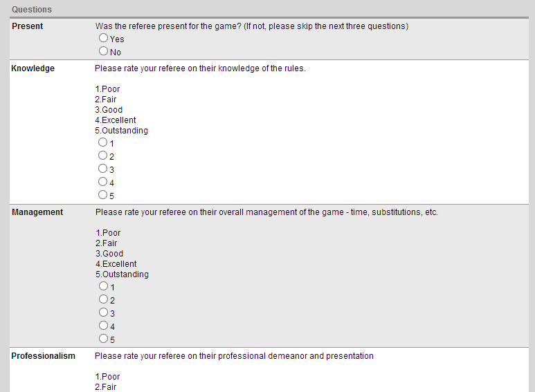Click the professional demeanor question text
The height and width of the screenshot is (392, 535).
pos(234,356)
